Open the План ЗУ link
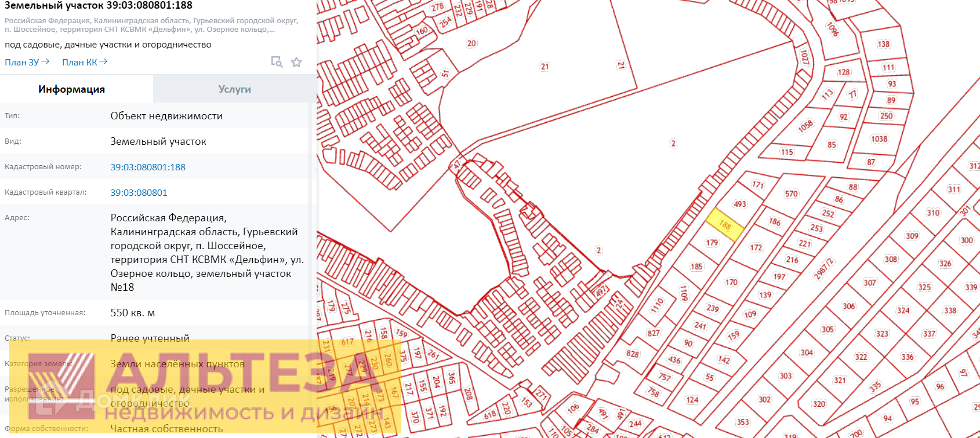 click(x=27, y=62)
